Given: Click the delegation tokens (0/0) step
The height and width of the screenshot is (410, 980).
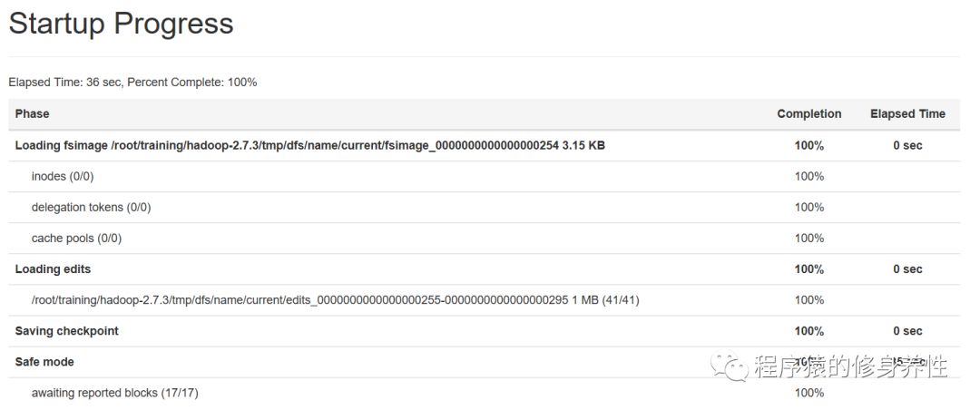Looking at the screenshot, I should [92, 207].
